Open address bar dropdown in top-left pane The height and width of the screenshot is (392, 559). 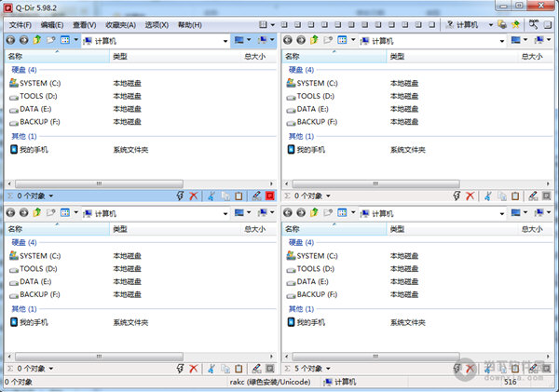pyautogui.click(x=225, y=41)
